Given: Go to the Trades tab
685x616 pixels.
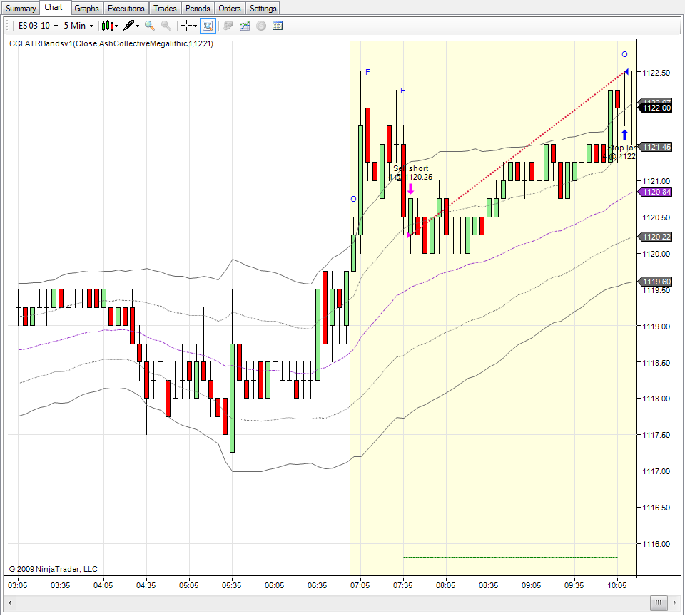Looking at the screenshot, I should [165, 9].
